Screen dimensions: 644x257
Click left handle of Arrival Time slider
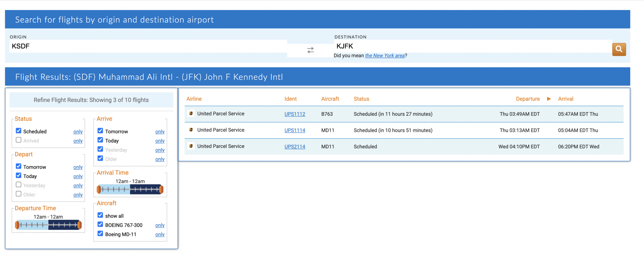point(99,189)
